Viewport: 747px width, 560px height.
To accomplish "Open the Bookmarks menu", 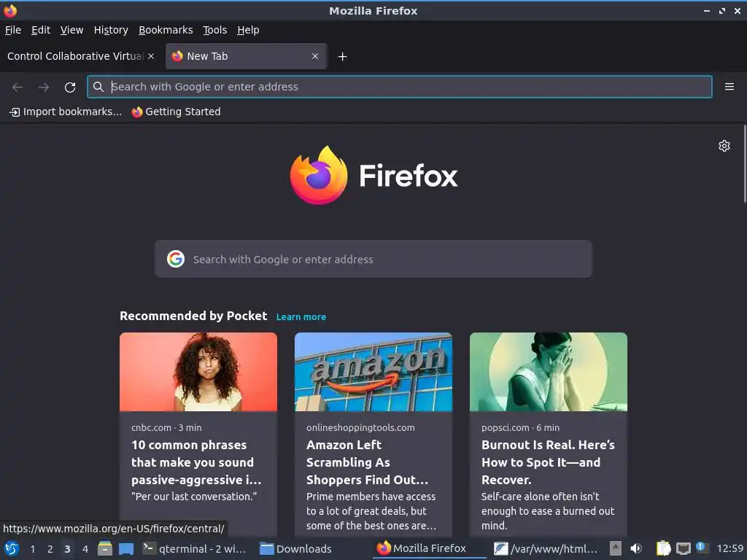I will (x=166, y=30).
